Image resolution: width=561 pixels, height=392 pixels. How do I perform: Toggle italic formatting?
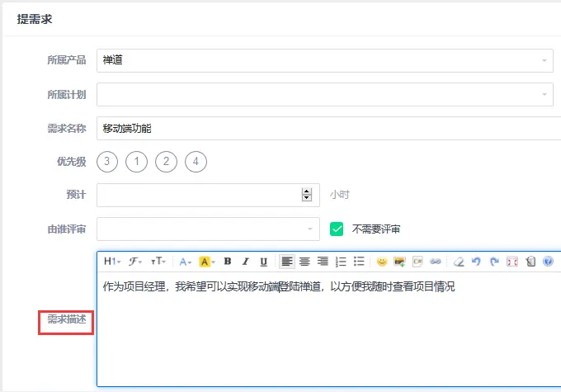coord(246,262)
